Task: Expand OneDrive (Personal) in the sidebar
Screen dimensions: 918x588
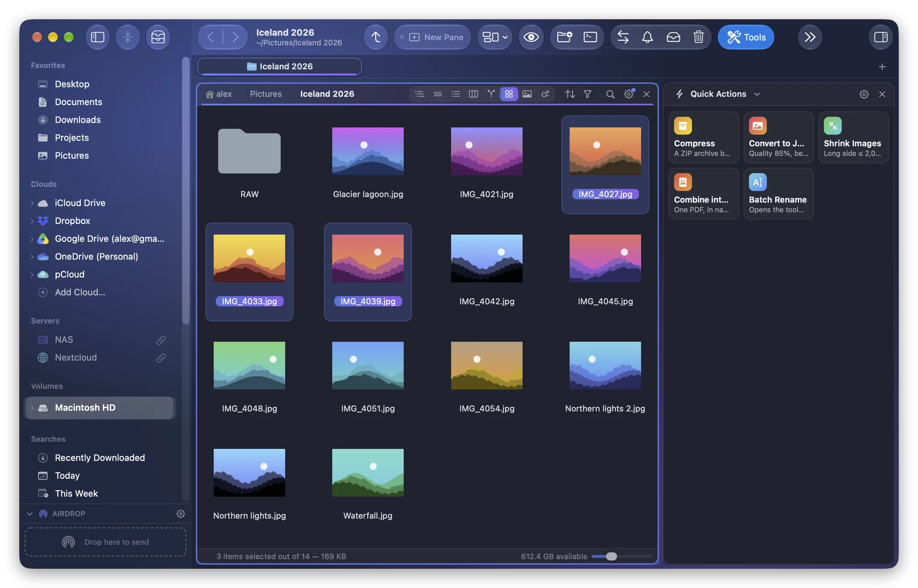Action: click(32, 257)
